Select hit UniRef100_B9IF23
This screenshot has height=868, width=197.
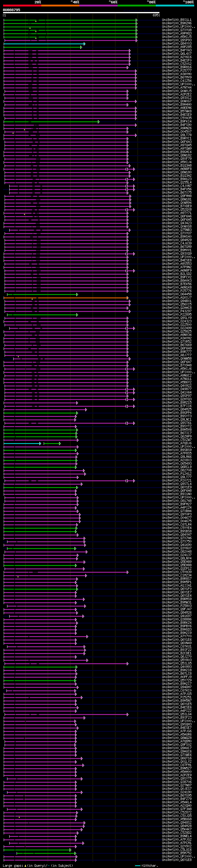[x=177, y=718]
